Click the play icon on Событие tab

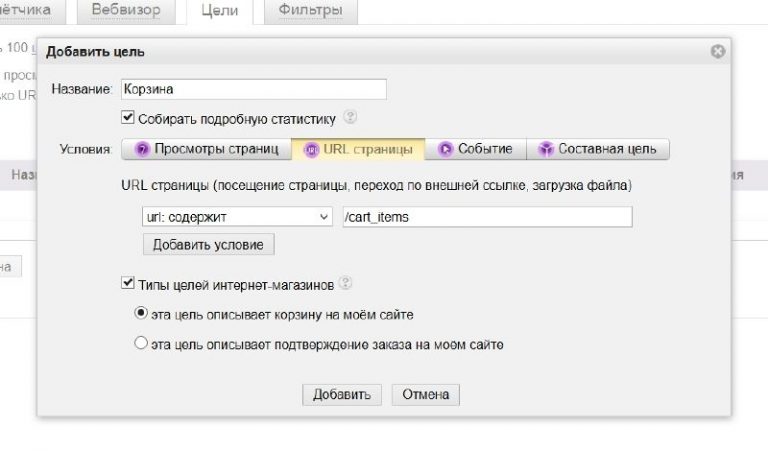coord(445,149)
